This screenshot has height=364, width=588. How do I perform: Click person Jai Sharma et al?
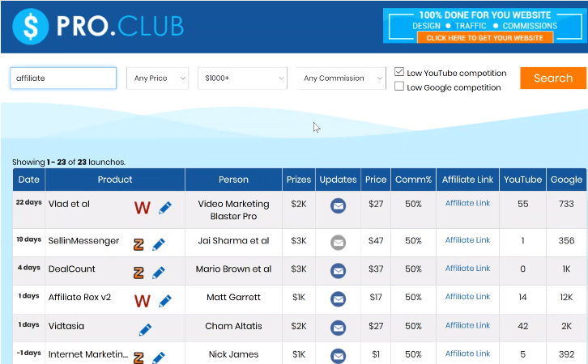tap(233, 241)
